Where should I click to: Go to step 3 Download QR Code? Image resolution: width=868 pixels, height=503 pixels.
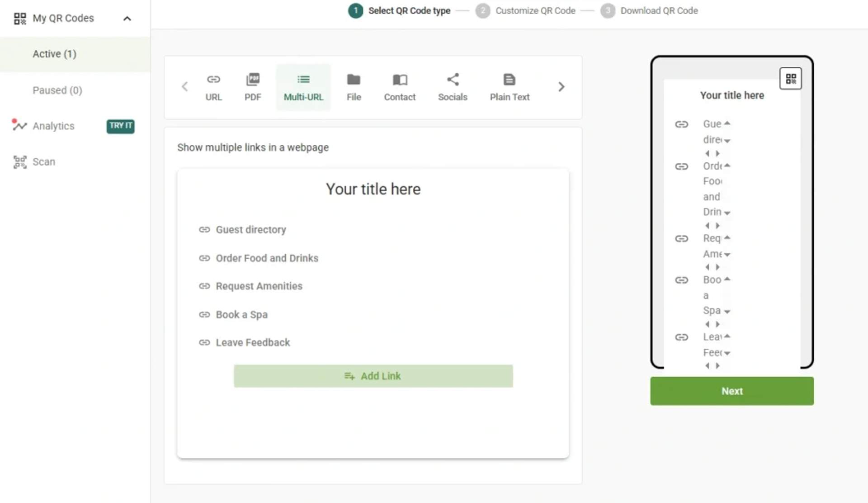click(649, 10)
